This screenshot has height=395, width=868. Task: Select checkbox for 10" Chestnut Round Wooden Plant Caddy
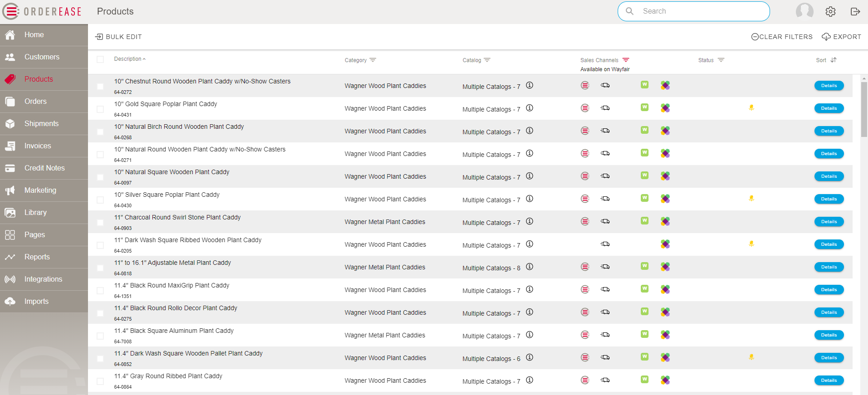coord(100,87)
